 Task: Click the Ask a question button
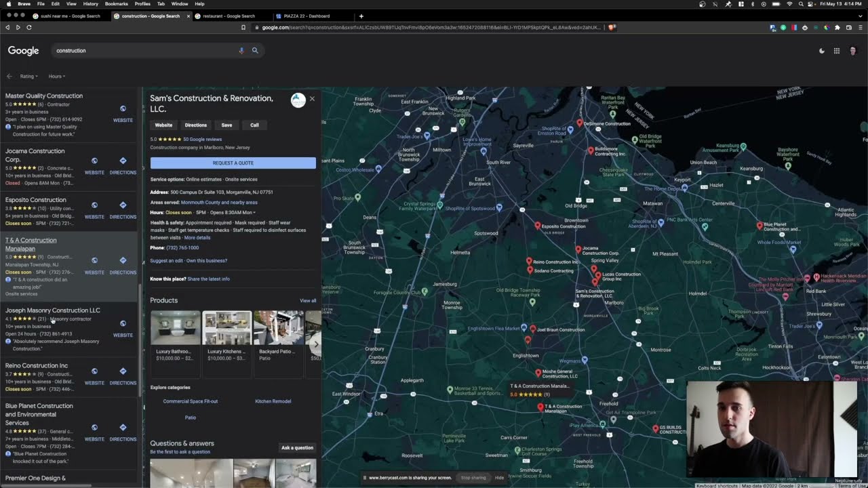click(x=298, y=448)
